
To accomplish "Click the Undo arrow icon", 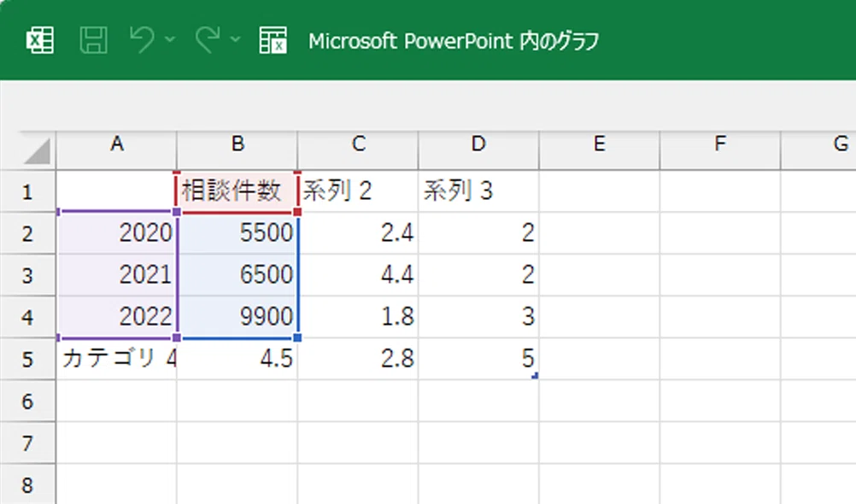I will click(x=142, y=40).
